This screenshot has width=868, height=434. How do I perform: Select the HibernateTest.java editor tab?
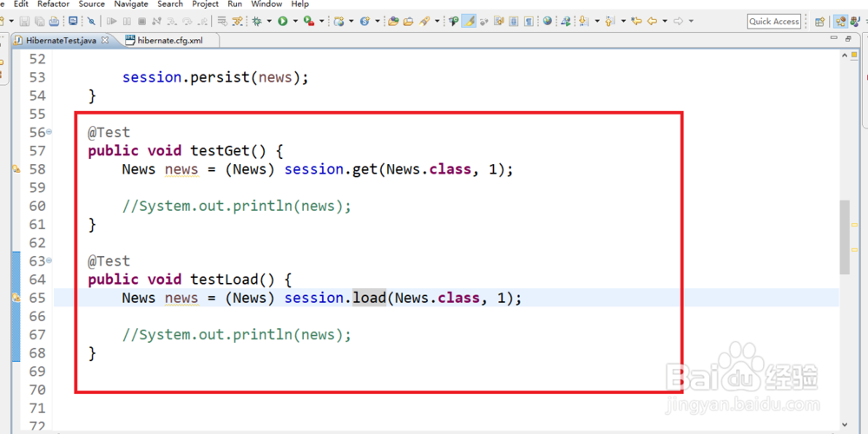pos(62,41)
